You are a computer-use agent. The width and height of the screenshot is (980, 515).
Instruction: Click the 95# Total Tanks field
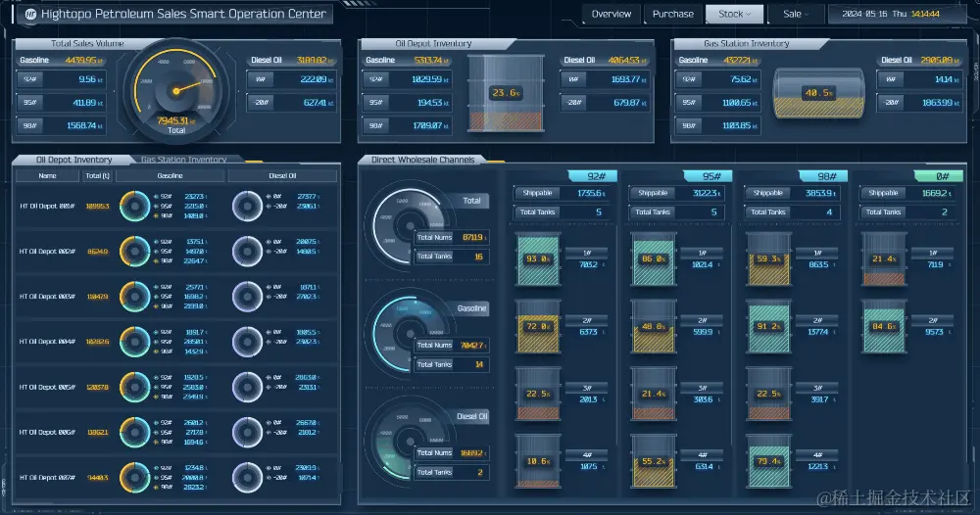(x=677, y=212)
